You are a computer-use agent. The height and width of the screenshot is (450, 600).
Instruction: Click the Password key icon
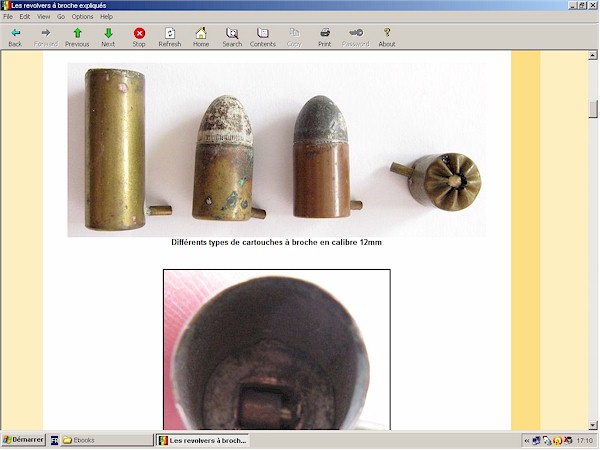(356, 38)
